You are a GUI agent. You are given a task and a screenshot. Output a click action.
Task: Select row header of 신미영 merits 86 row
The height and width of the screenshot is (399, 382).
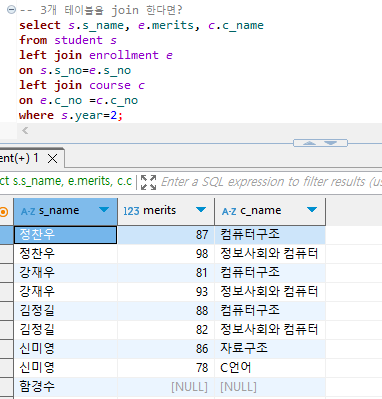coord(7,349)
